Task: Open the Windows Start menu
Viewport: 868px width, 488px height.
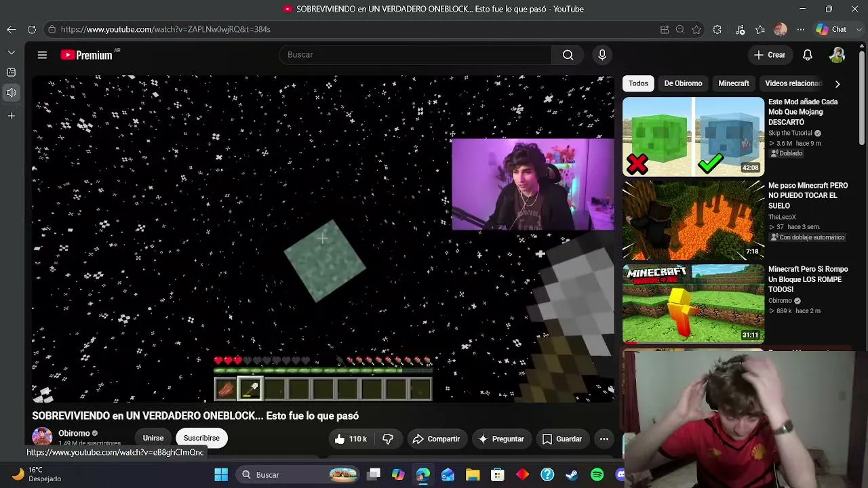Action: 221,474
